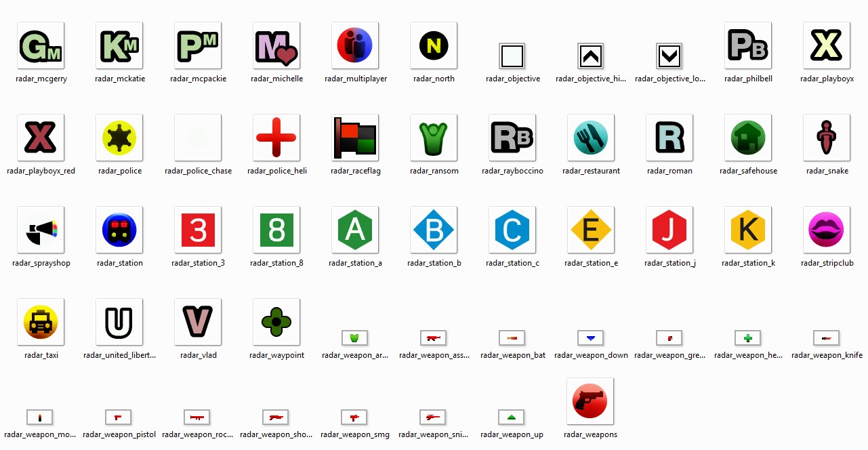Choose the radar_philbell PB icon
868x450 pixels.
tap(748, 45)
